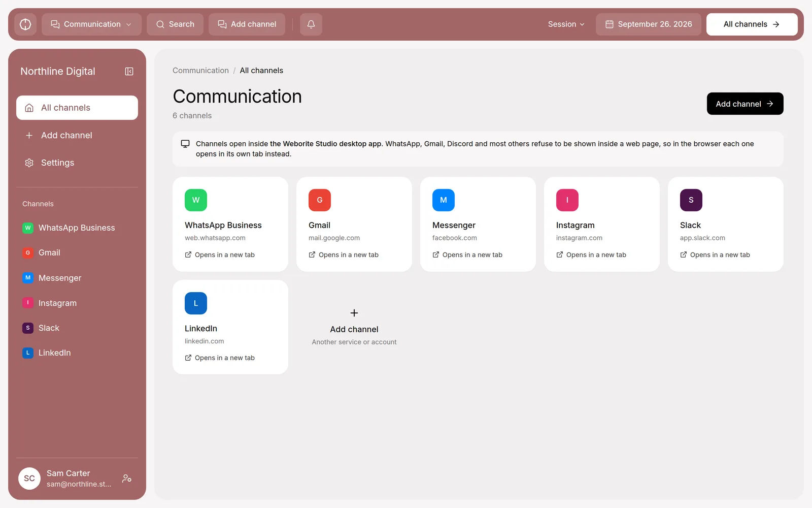Screen dimensions: 812x508
Task: Click LinkedIn L badge in sidebar
Action: (x=28, y=353)
